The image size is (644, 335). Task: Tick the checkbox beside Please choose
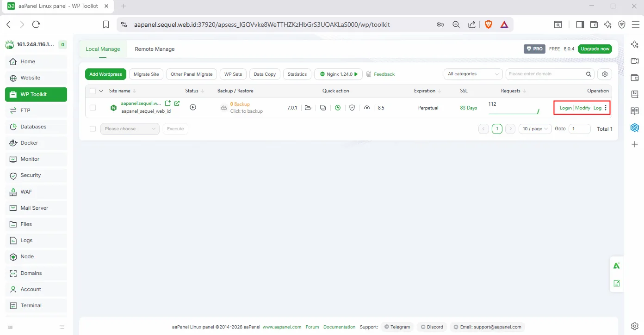click(93, 129)
